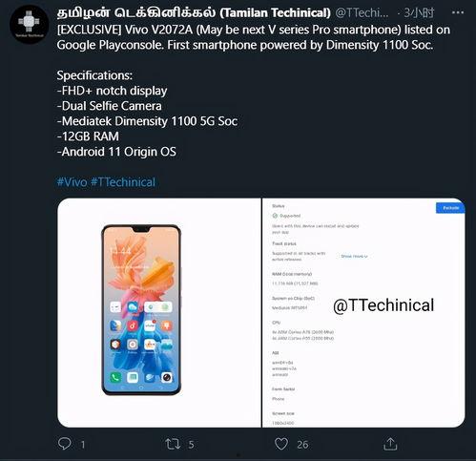The width and height of the screenshot is (476, 461).
Task: Click the like count 26
Action: 302,445
